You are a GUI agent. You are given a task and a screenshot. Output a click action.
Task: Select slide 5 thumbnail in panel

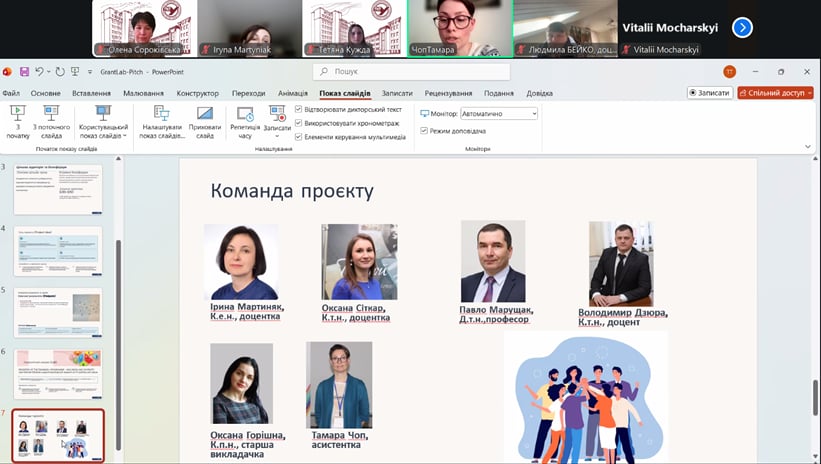[x=58, y=312]
